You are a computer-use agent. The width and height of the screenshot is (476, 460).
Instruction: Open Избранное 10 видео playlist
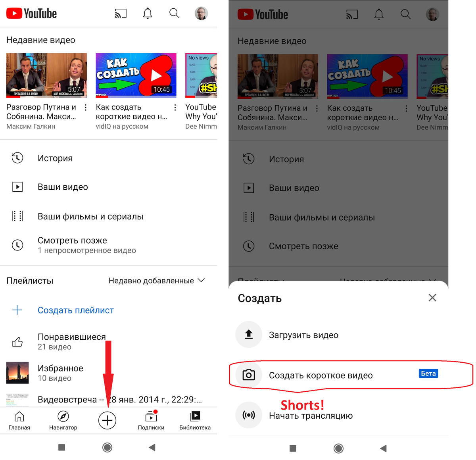(x=108, y=373)
